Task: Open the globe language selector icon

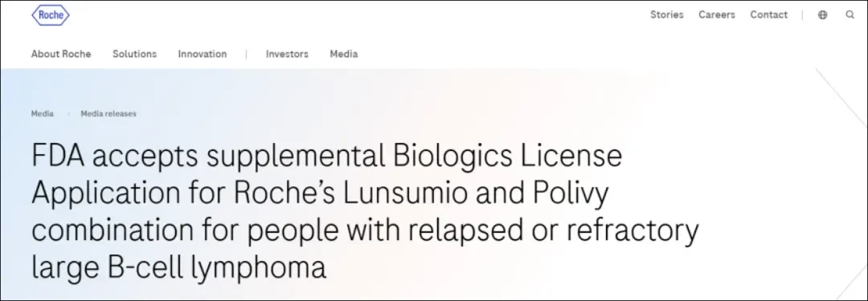Action: pyautogui.click(x=823, y=15)
